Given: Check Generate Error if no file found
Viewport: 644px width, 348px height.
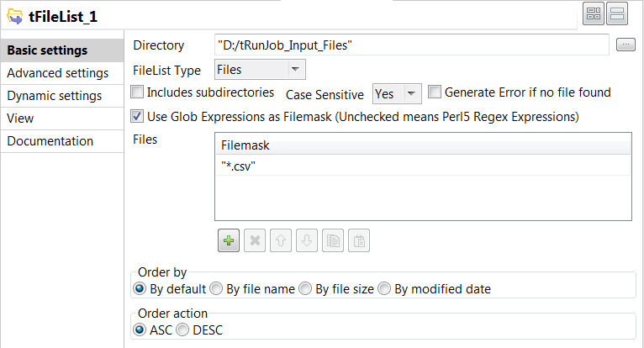Looking at the screenshot, I should pos(435,92).
